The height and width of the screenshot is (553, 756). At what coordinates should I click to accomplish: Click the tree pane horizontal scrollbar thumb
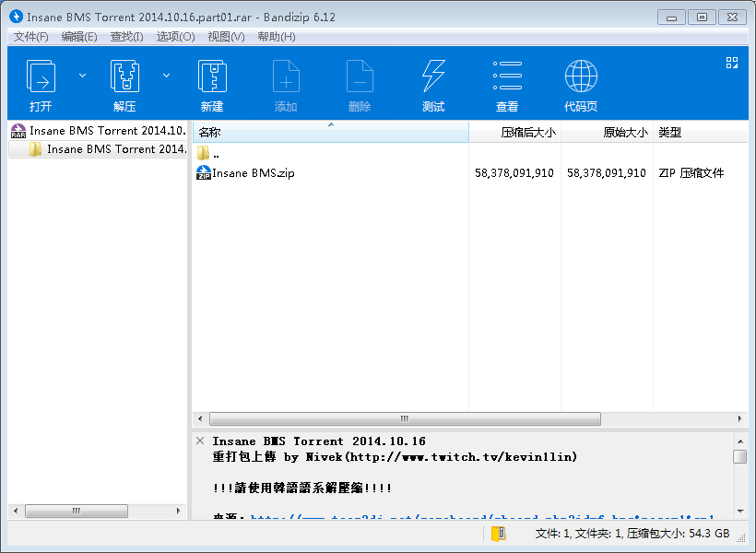point(77,511)
